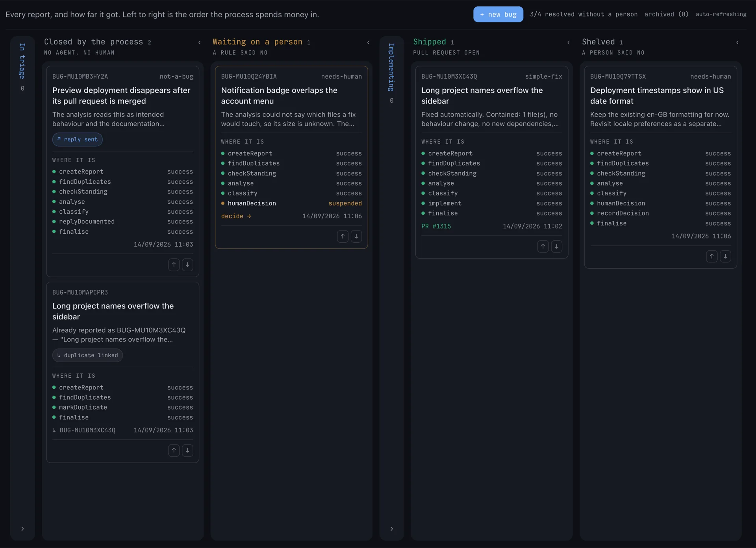Image resolution: width=756 pixels, height=548 pixels.
Task: Move Notification badge card down
Action: click(356, 236)
